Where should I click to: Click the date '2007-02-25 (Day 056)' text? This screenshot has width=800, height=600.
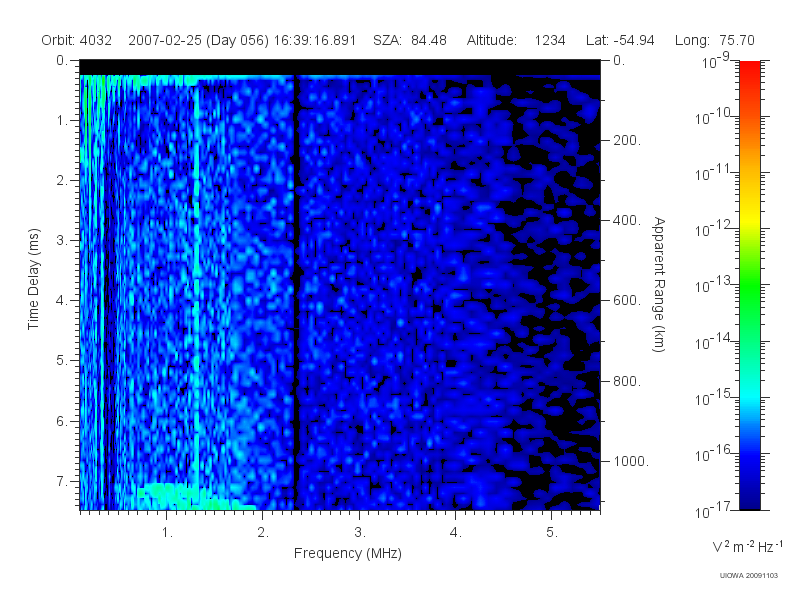click(x=198, y=40)
